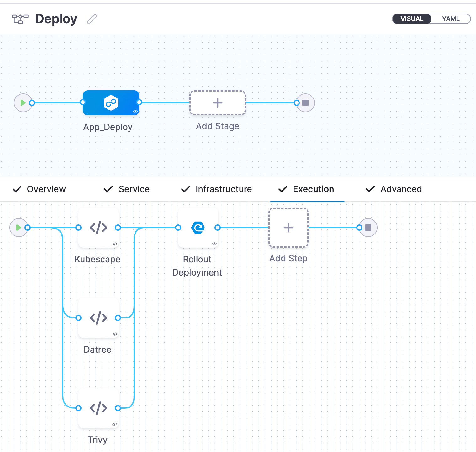This screenshot has width=476, height=452.
Task: Click the pipeline start play node
Action: click(x=23, y=103)
